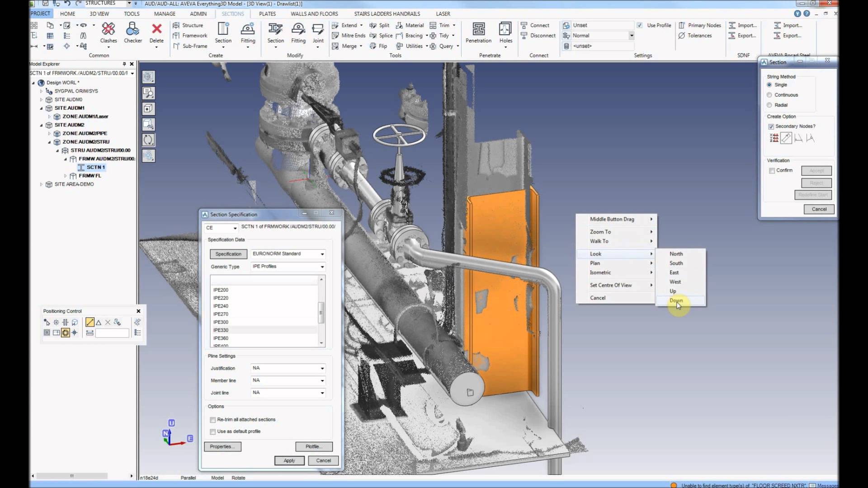Click the profile list vertical scrollbar
The height and width of the screenshot is (488, 868).
pos(321,312)
